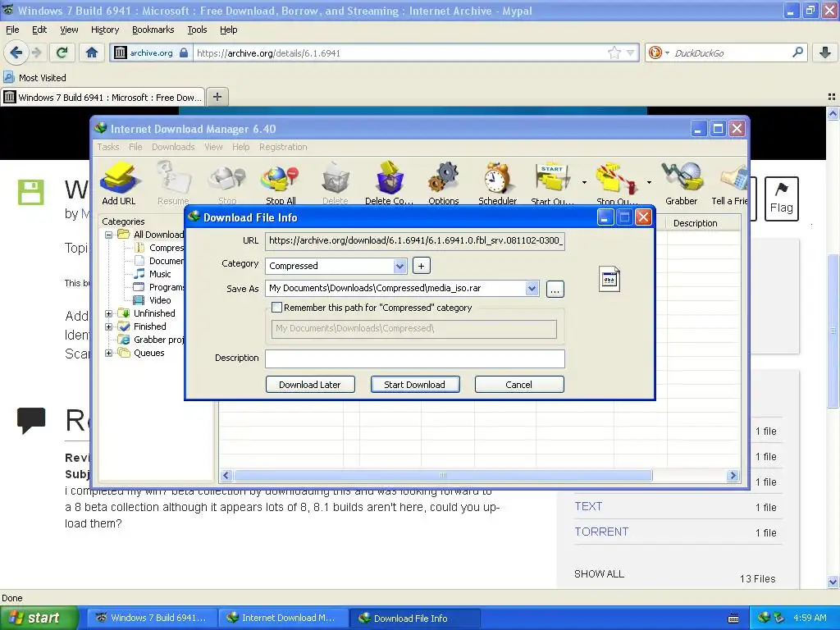Click the TORRENT download link
Screen dimensions: 840x630
pyautogui.click(x=601, y=532)
